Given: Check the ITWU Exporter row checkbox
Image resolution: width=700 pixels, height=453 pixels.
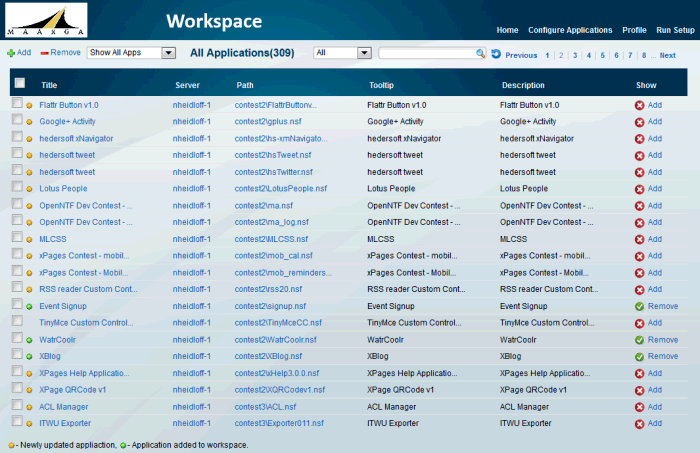Looking at the screenshot, I should click(17, 421).
